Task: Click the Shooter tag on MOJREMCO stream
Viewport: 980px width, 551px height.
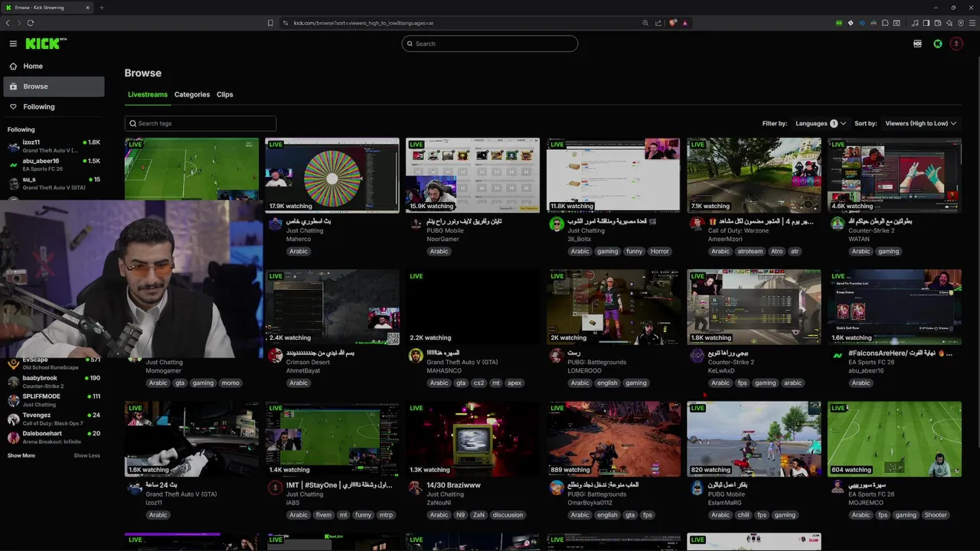Action: click(936, 515)
